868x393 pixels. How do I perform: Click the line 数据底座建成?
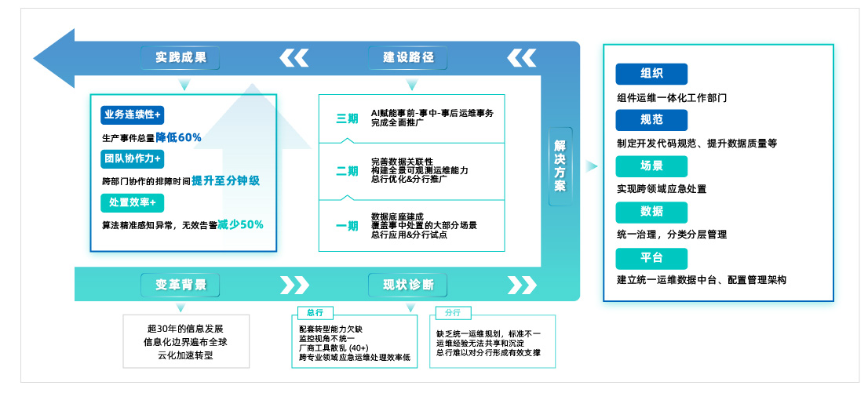point(398,217)
